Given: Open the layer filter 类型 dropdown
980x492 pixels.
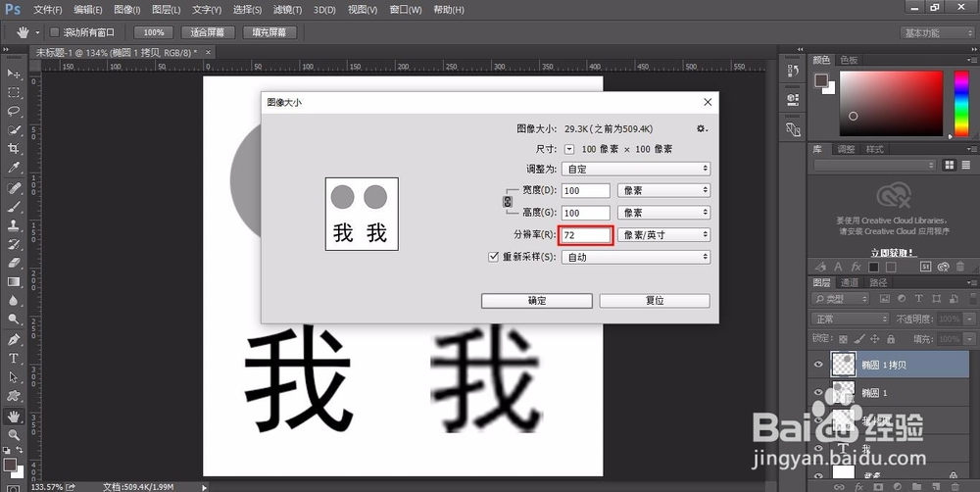Looking at the screenshot, I should click(x=840, y=299).
